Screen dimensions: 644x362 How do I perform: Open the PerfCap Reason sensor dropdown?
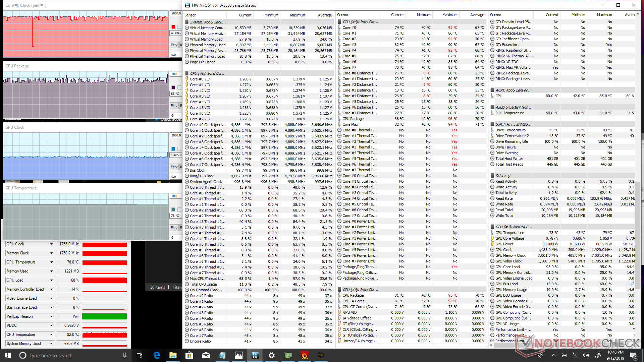tap(51, 316)
